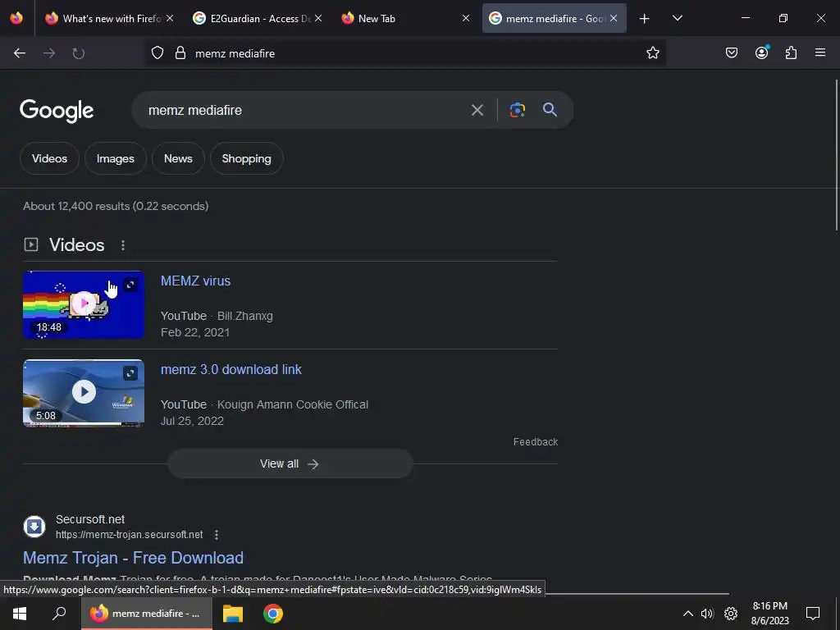
Task: Bookmark this page with the star
Action: pos(652,53)
